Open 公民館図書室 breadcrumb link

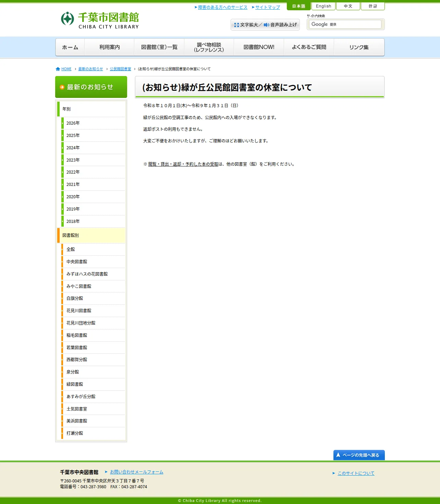[x=120, y=69]
